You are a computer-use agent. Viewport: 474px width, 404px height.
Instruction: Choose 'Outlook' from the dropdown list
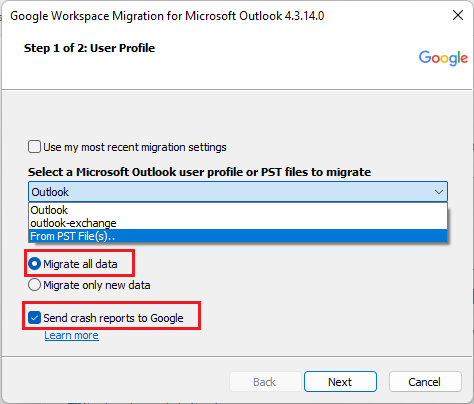pos(238,210)
